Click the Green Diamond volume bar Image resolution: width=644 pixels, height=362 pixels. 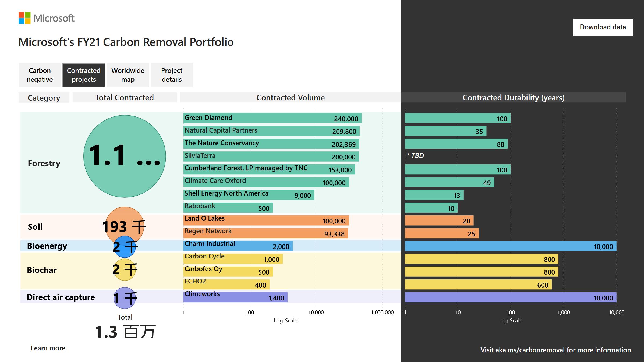[x=273, y=118]
